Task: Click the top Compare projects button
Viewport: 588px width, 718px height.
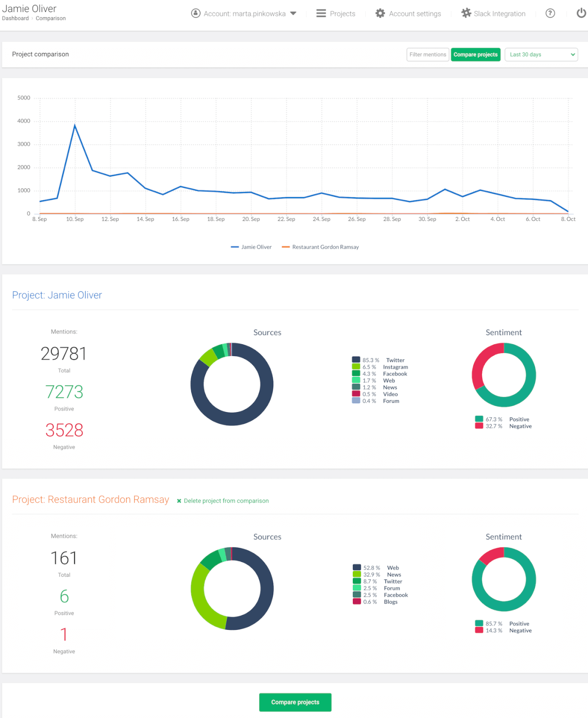Action: pos(475,54)
